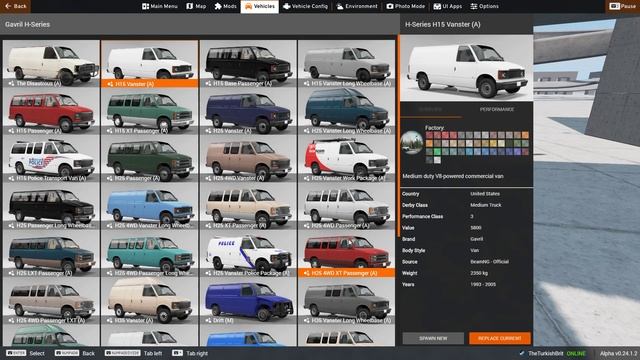This screenshot has height=360, width=640.
Task: Select the blue Drift (M) van
Action: 248,301
